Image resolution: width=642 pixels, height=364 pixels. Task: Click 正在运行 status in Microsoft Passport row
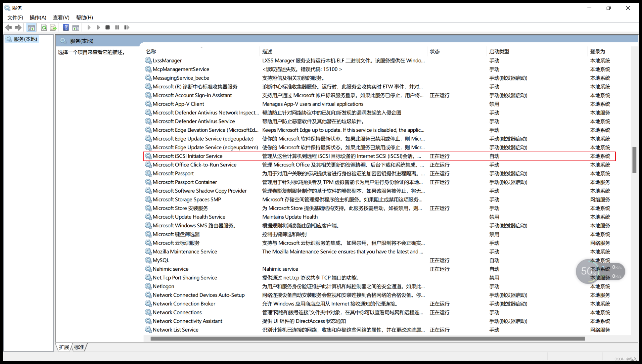pyautogui.click(x=439, y=173)
